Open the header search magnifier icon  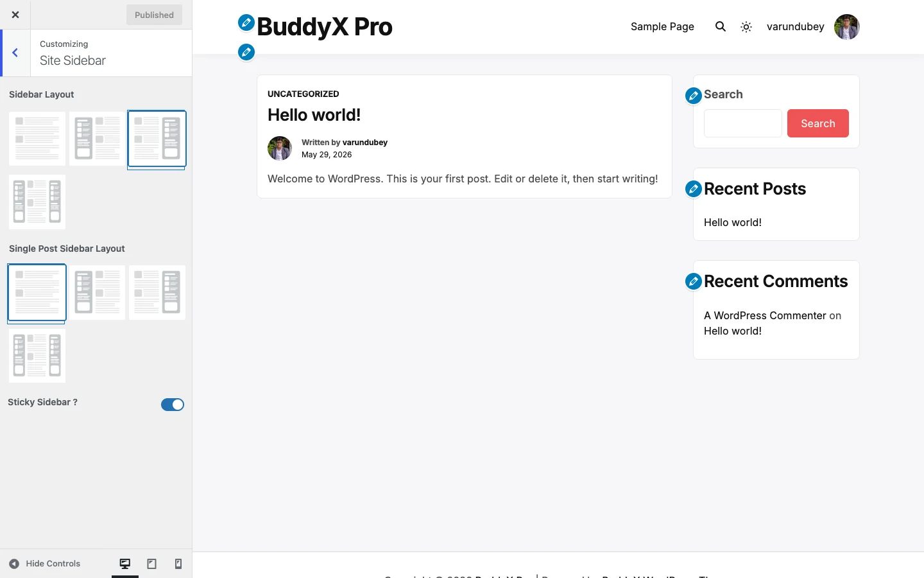click(721, 26)
